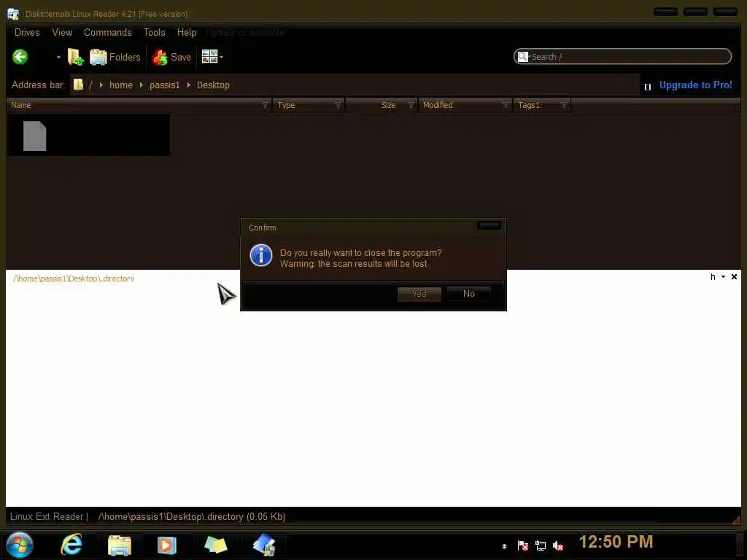Show hidden tray icons
The height and width of the screenshot is (560, 747).
tap(504, 546)
